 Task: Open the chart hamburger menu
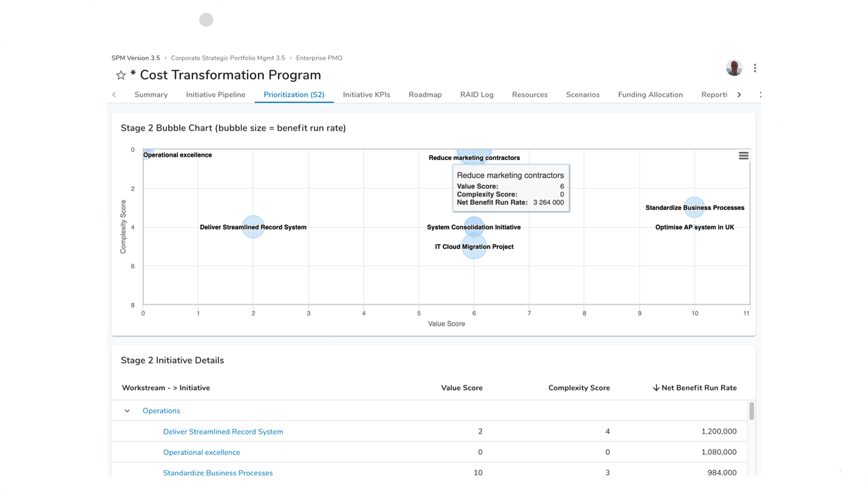click(744, 156)
